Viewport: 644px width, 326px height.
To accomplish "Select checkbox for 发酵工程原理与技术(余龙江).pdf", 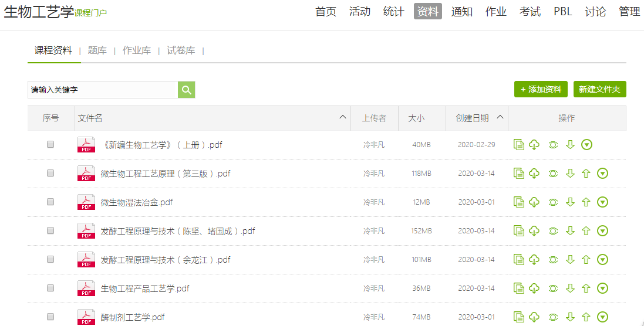I will [x=50, y=259].
